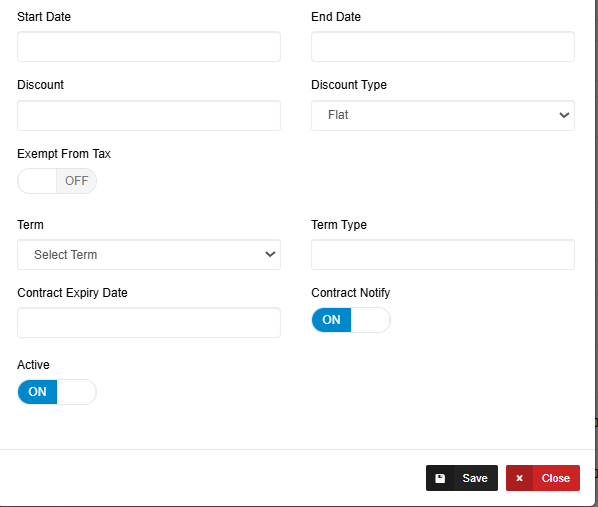Toggle Exempt From Tax switch
Viewport: 598px width, 507px height.
[57, 181]
